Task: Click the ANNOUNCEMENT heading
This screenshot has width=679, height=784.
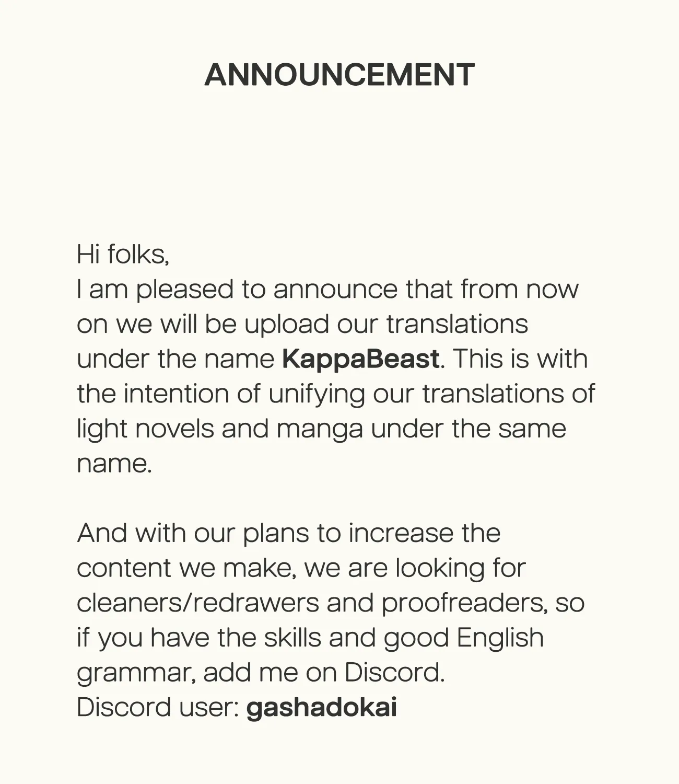Action: click(x=340, y=75)
